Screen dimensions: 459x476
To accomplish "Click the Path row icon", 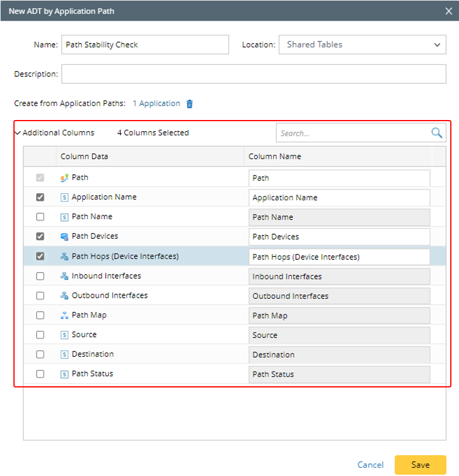I will [64, 178].
